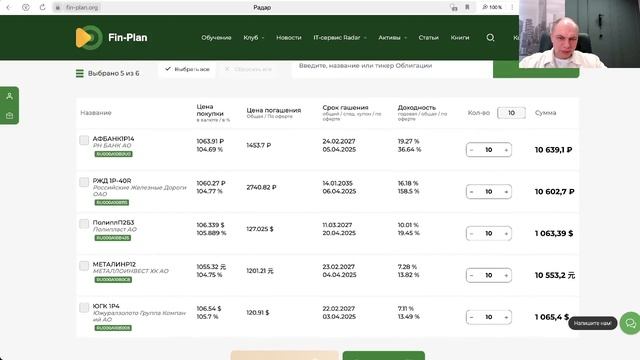Image resolution: width=640 pixels, height=360 pixels.
Task: Click the АФБАНК1Р14 bond name
Action: pyautogui.click(x=113, y=139)
